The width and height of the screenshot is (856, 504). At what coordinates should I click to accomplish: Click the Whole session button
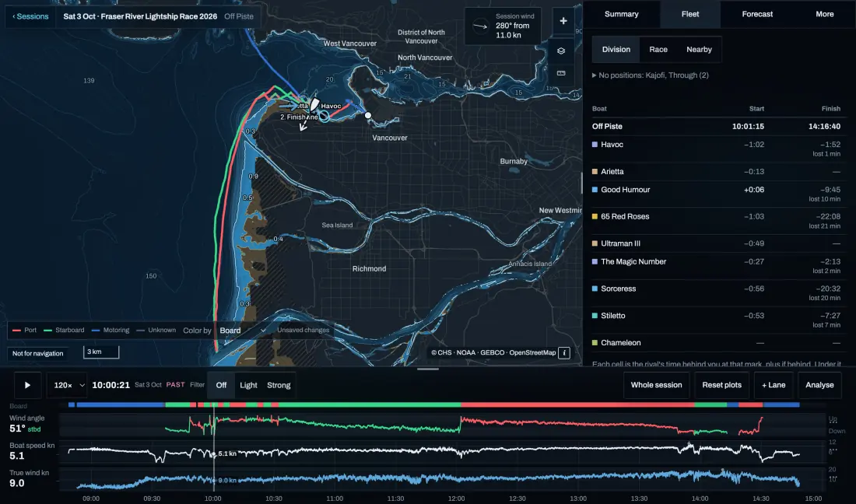tap(656, 385)
